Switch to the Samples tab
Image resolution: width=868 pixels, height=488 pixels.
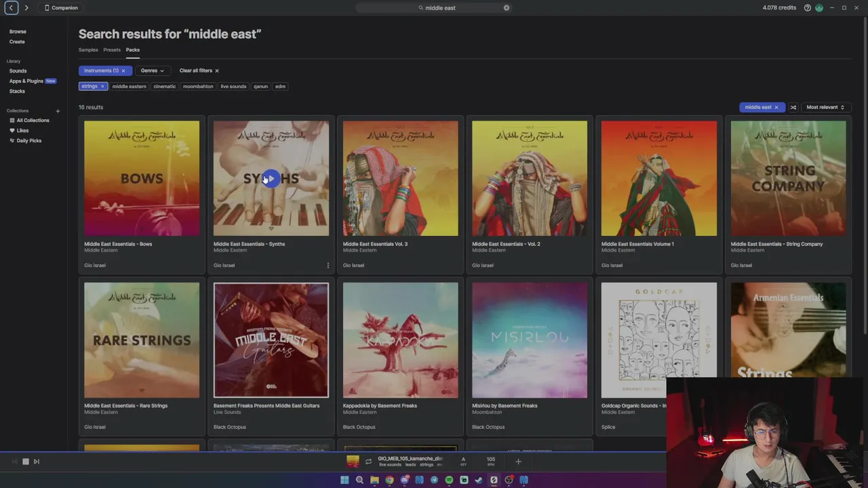pyautogui.click(x=88, y=49)
